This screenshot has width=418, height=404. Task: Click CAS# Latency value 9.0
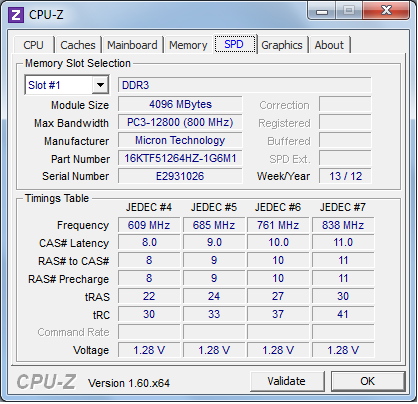tap(214, 242)
